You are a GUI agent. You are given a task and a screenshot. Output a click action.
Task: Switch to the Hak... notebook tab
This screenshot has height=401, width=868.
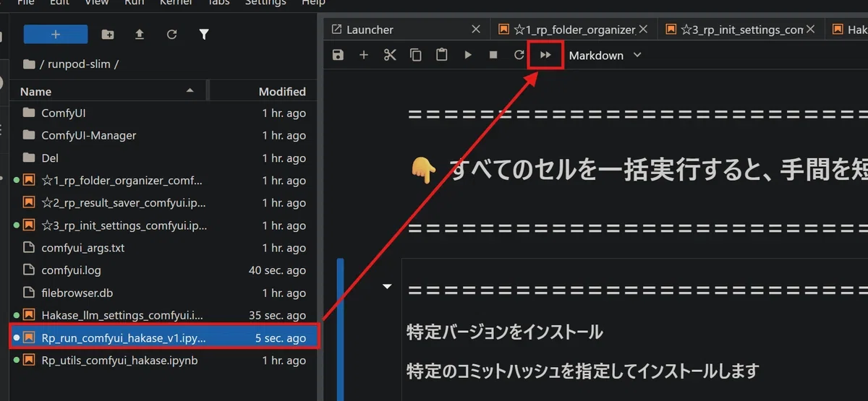847,30
